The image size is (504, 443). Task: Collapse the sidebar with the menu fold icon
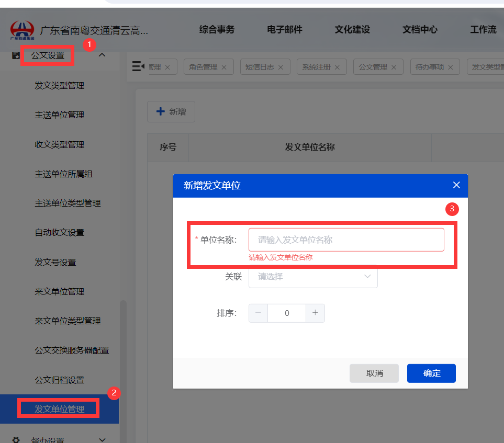coord(138,66)
